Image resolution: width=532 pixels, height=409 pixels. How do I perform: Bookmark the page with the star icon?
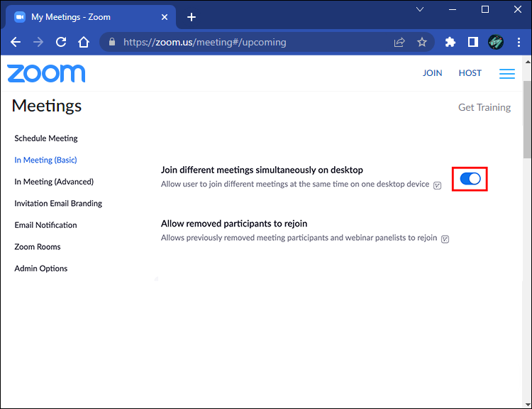(x=422, y=42)
